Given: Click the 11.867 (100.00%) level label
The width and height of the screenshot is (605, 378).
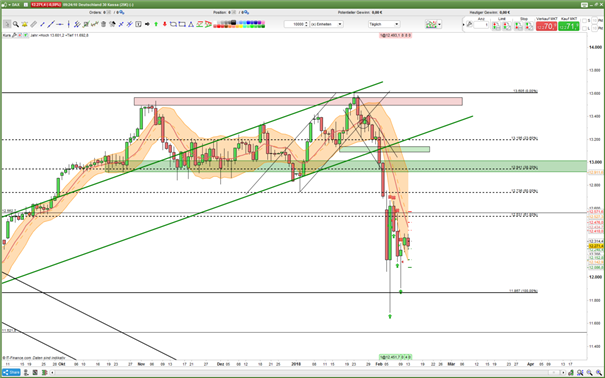Looking at the screenshot, I should (523, 291).
